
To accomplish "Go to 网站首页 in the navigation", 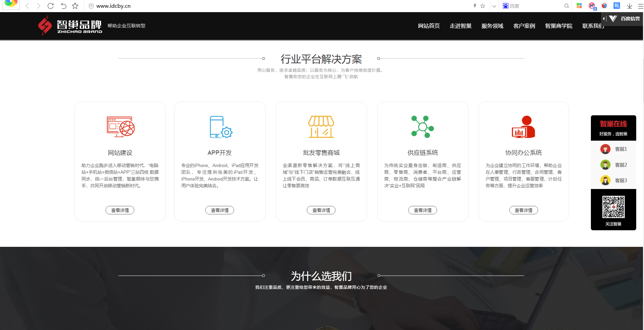I will click(429, 26).
